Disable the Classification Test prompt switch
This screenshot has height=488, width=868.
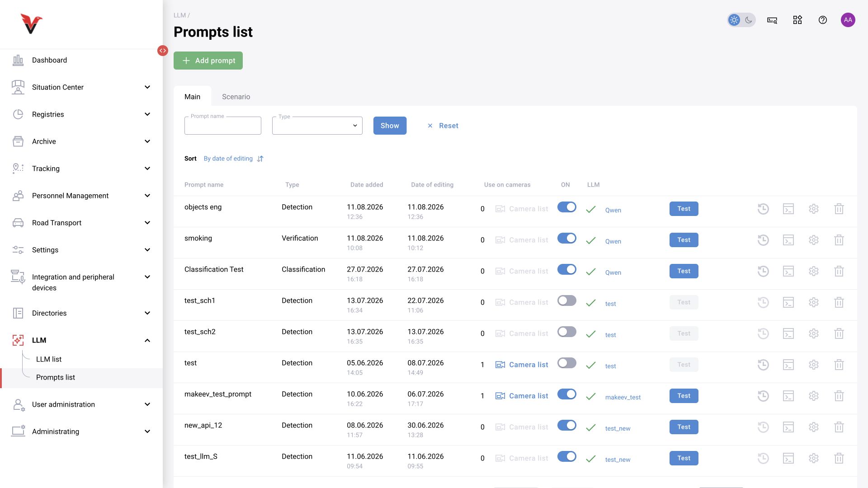(567, 269)
